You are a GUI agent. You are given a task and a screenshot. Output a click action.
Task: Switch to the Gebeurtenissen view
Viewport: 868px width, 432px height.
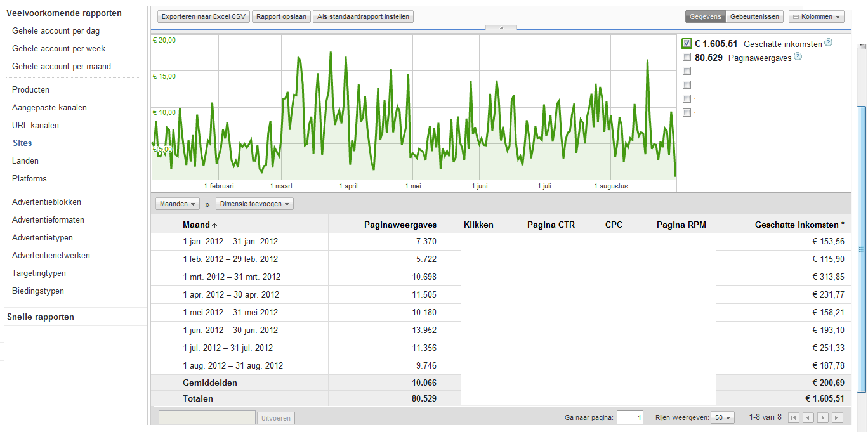pos(755,17)
